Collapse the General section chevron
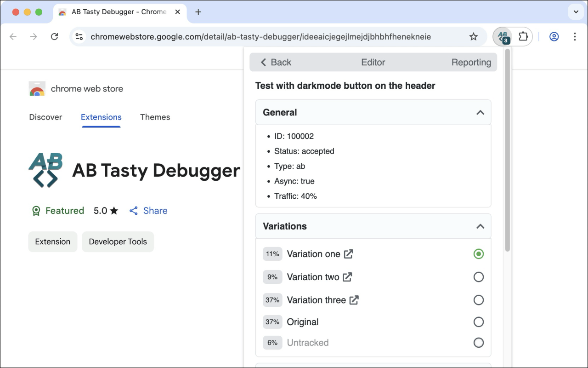The image size is (588, 368). (481, 112)
